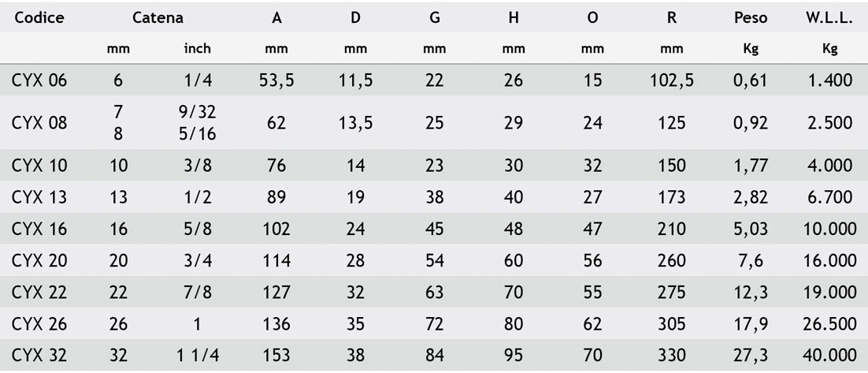Screen dimensions: 868x373
Task: Select the CYX 22 code cell
Action: click(39, 293)
